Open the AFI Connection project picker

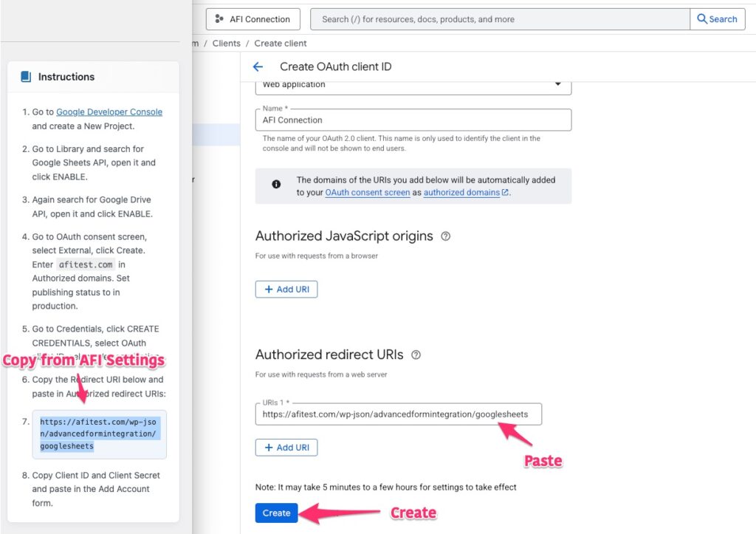(252, 19)
